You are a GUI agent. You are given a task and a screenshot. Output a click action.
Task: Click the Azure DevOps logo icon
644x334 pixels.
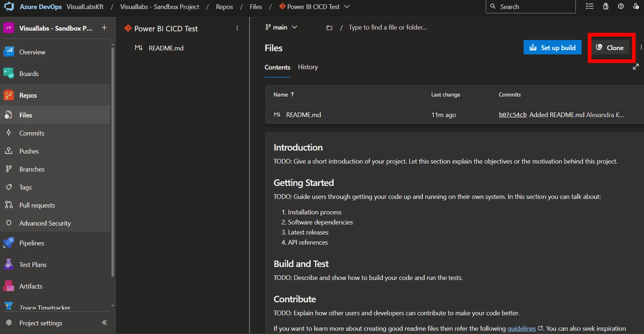click(9, 6)
